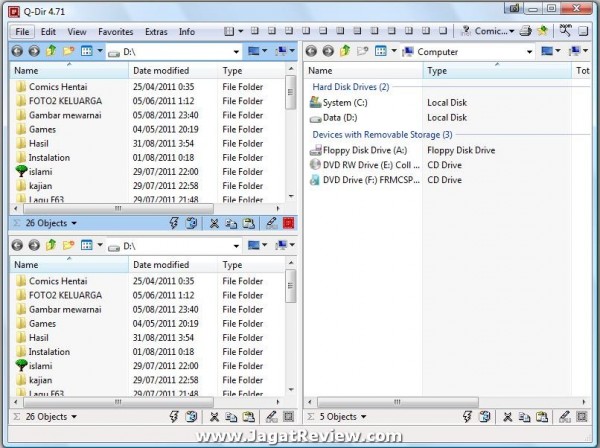Open the Favorites menu
The height and width of the screenshot is (448, 600).
[x=115, y=32]
